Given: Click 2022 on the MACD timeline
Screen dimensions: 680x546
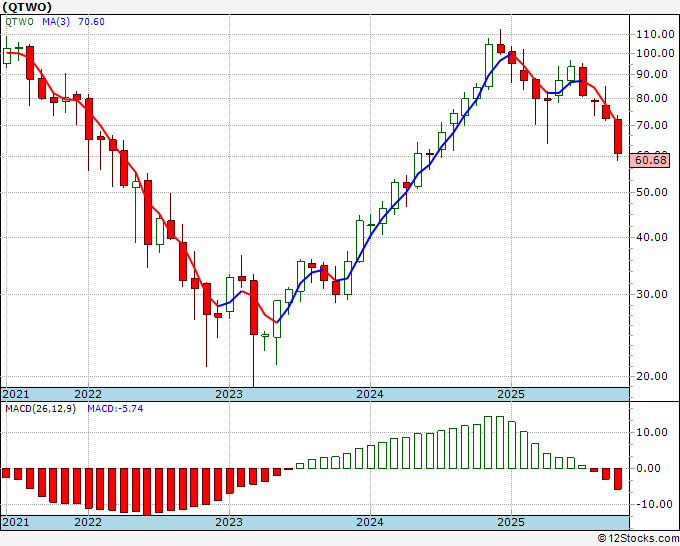Looking at the screenshot, I should click(88, 522).
